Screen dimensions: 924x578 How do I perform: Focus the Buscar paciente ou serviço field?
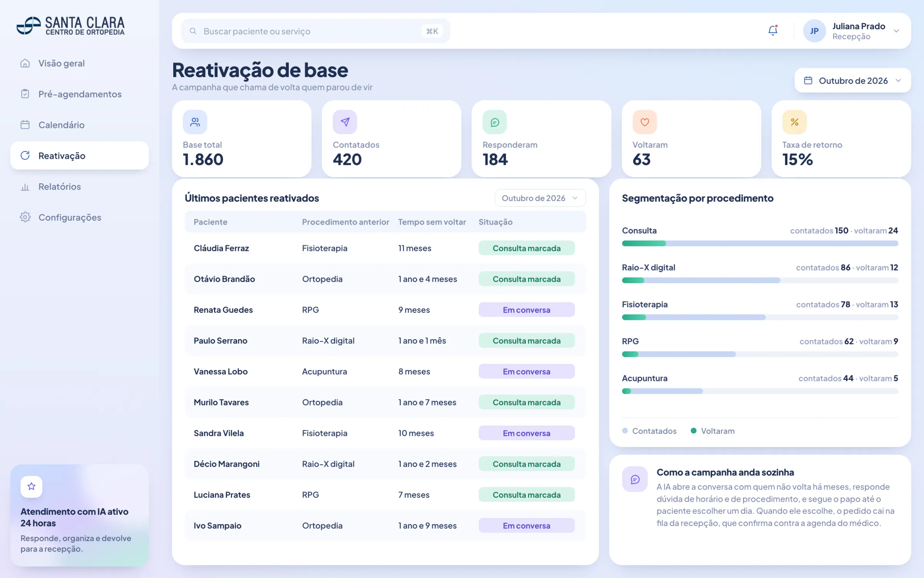click(316, 31)
